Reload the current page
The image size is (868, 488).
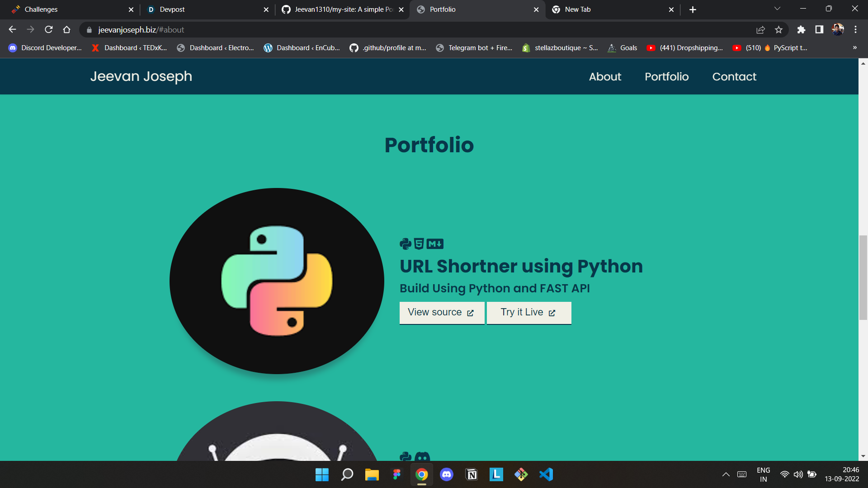(x=49, y=30)
